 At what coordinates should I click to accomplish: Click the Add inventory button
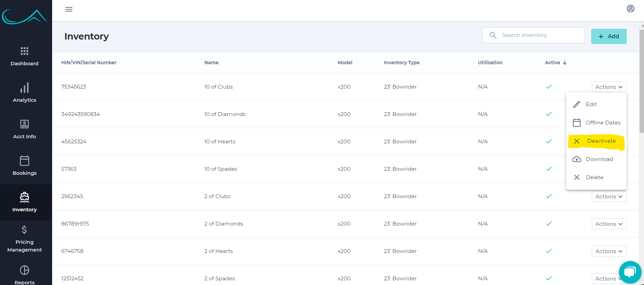click(x=608, y=36)
